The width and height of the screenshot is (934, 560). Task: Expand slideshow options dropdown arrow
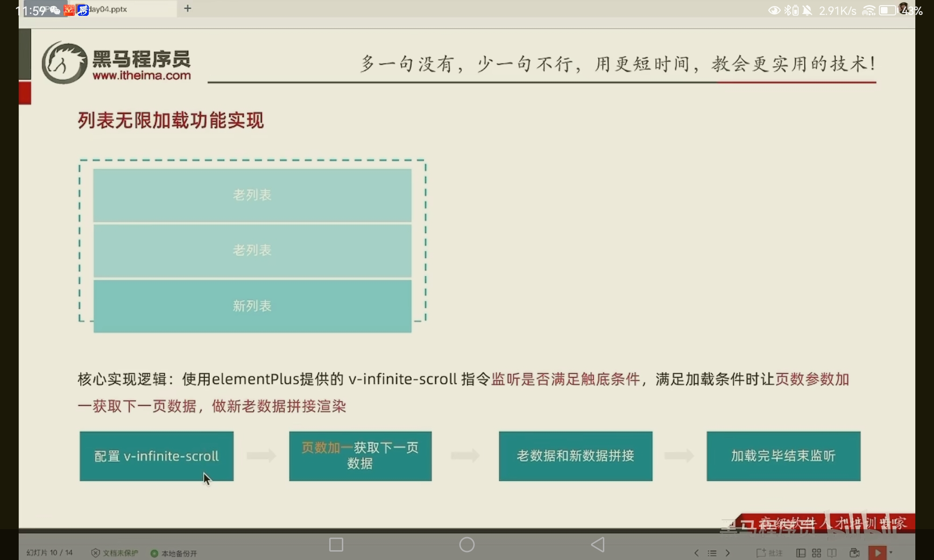[891, 553]
